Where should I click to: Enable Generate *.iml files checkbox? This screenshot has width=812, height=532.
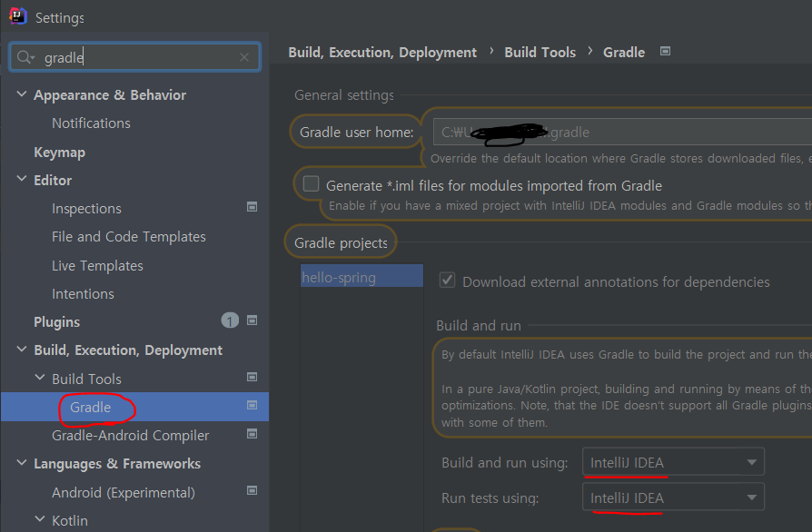(x=311, y=183)
